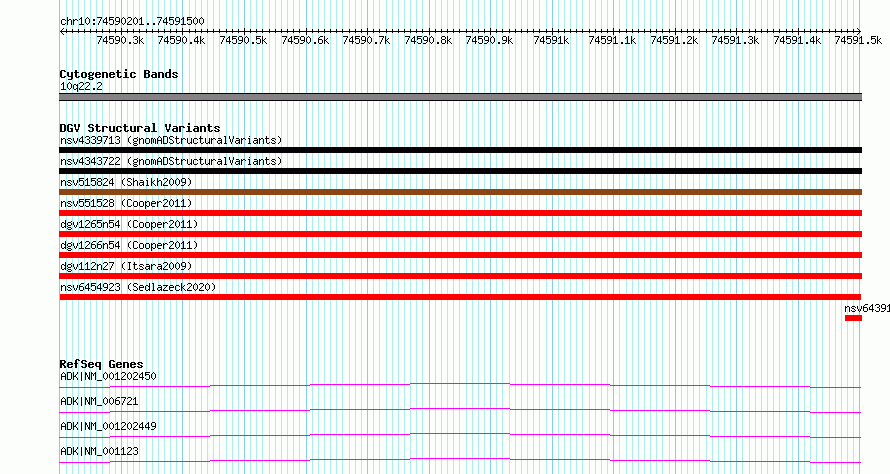
Task: Click the 74590.3k ruler tick label
Action: 120,40
